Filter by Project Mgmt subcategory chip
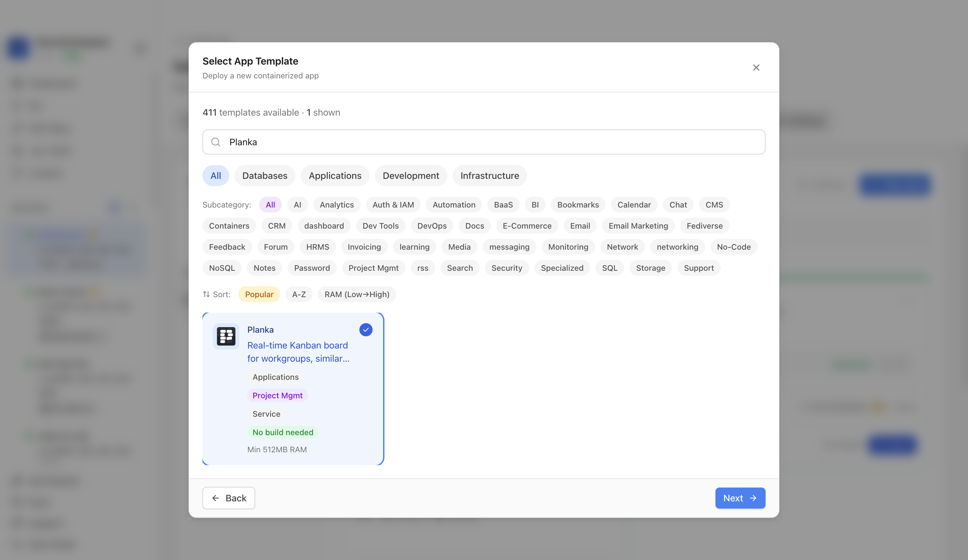 pos(373,268)
